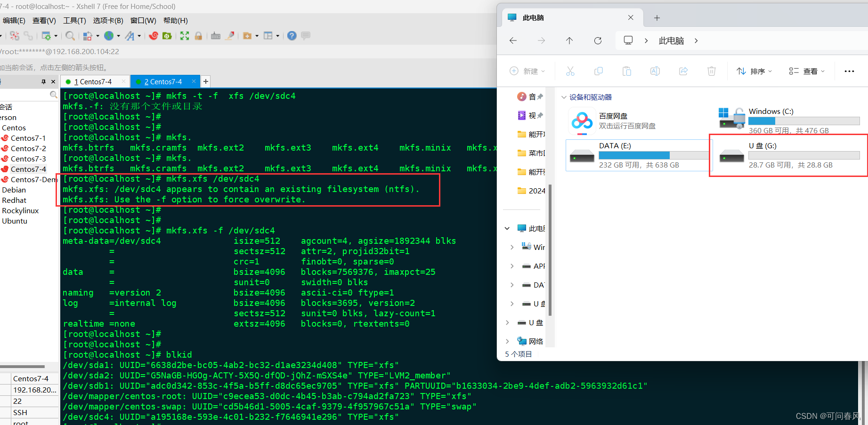Collapse 此电脑 tree node in Explorer sidebar
Viewport: 868px width, 425px height.
[507, 228]
